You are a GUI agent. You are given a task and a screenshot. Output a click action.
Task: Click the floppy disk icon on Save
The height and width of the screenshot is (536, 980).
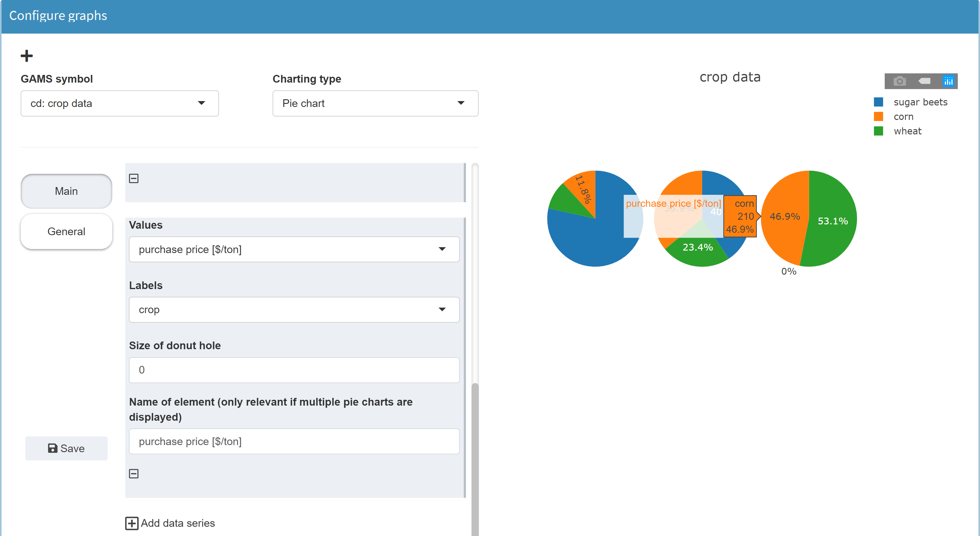[x=52, y=448]
